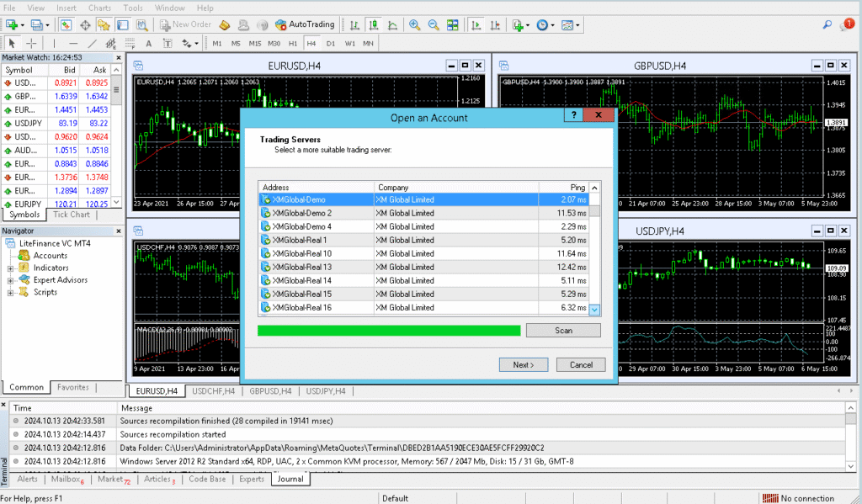The height and width of the screenshot is (504, 862).
Task: Click the Zoom Out magnifier icon
Action: pos(434,24)
